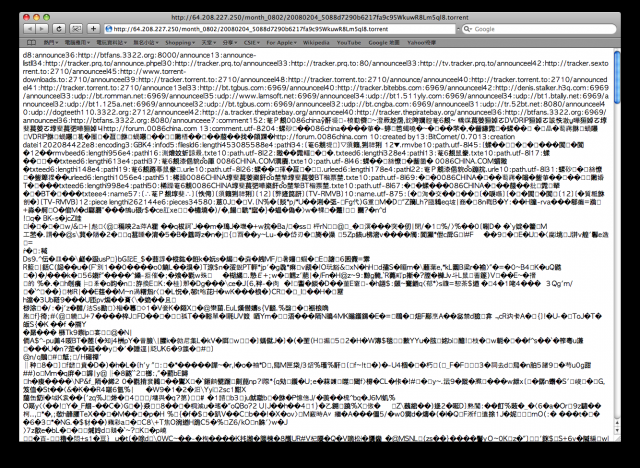Click the bug report toolbar button
Image resolution: width=640 pixels, height=468 pixels.
point(76,29)
